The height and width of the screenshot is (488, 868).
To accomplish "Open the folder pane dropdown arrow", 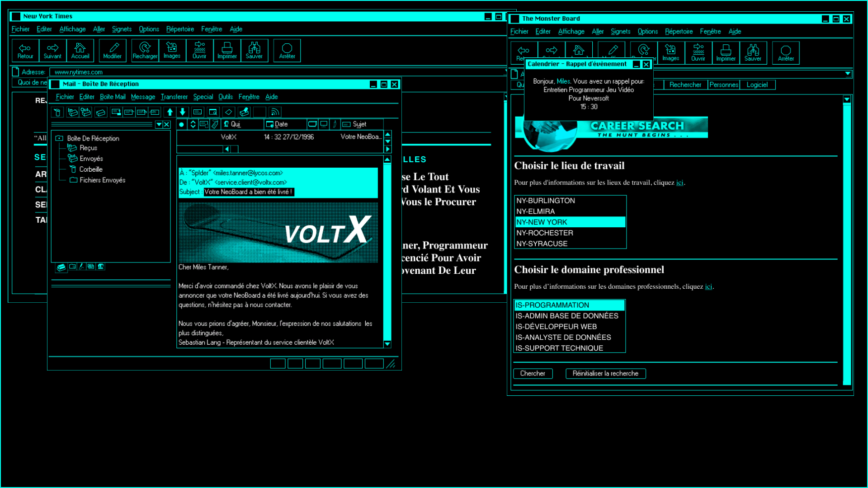I will (x=159, y=124).
